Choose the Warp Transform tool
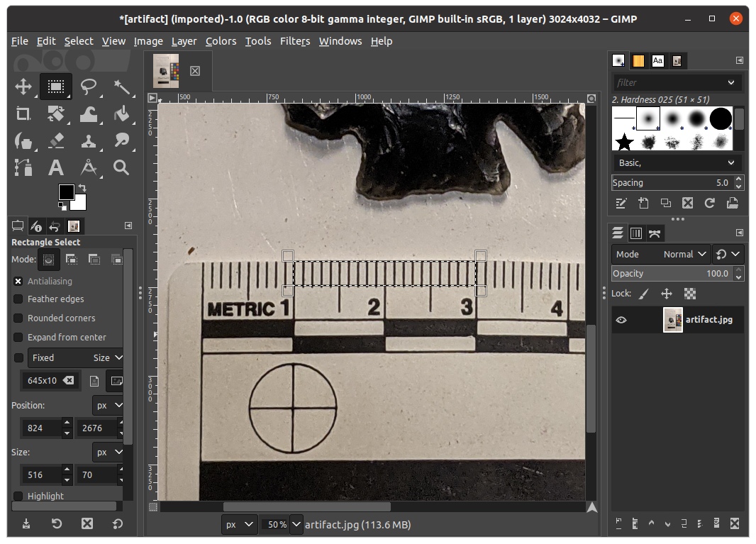The height and width of the screenshot is (544, 756). (89, 113)
